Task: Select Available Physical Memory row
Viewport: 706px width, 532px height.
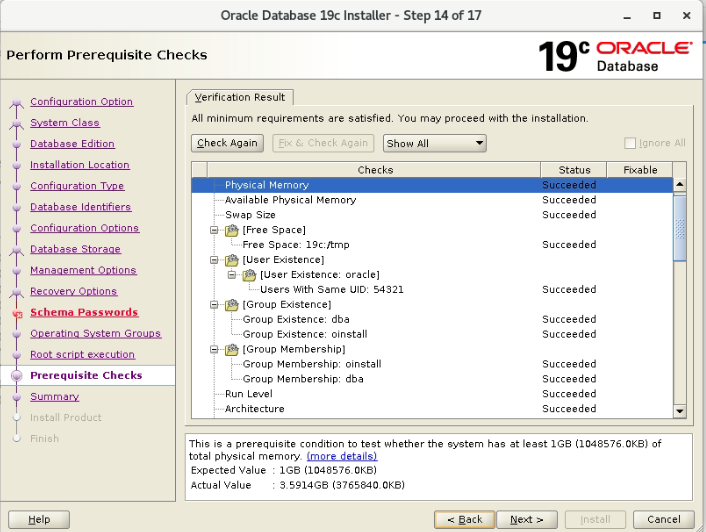Action: pyautogui.click(x=432, y=200)
